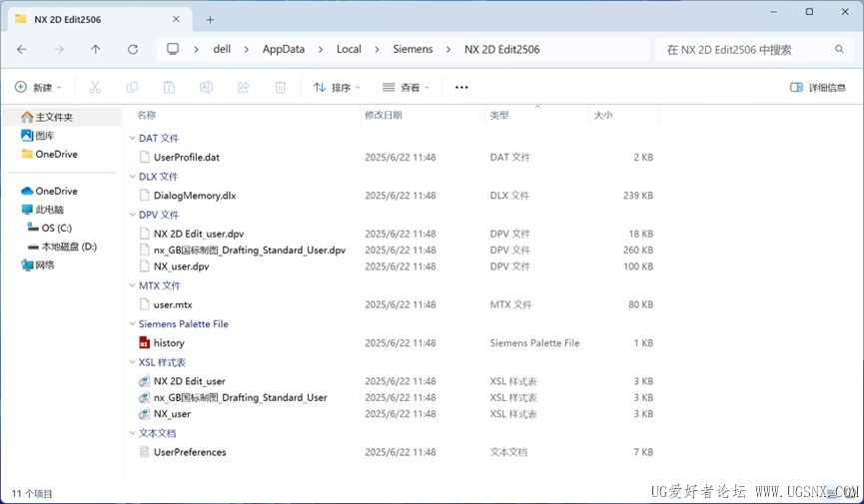Open a new tab with plus button
Image resolution: width=864 pixels, height=504 pixels.
[x=210, y=20]
